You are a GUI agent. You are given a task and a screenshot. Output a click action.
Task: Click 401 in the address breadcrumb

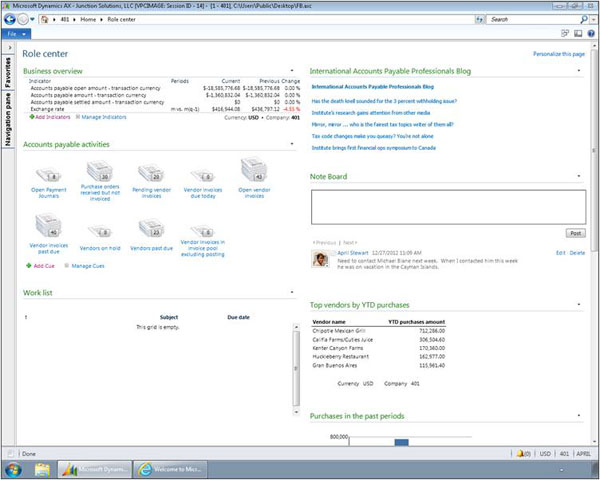coord(65,20)
